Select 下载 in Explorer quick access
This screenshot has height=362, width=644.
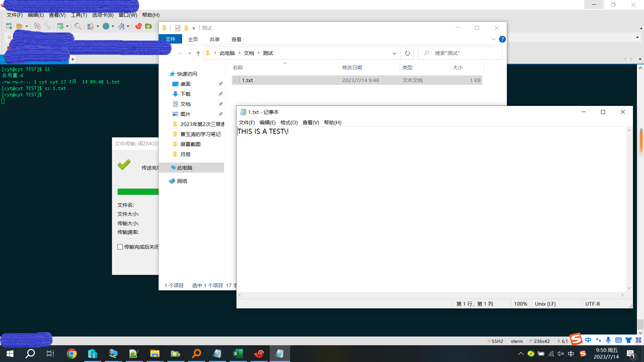click(185, 94)
